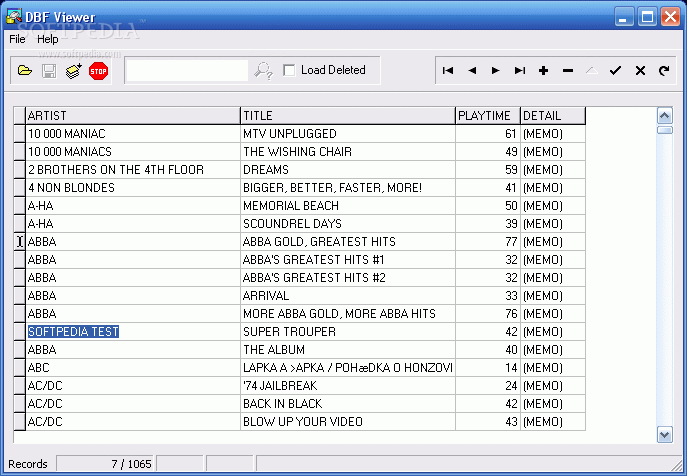Select the 4 NON BLONDES cell
The width and height of the screenshot is (687, 476).
tap(133, 188)
